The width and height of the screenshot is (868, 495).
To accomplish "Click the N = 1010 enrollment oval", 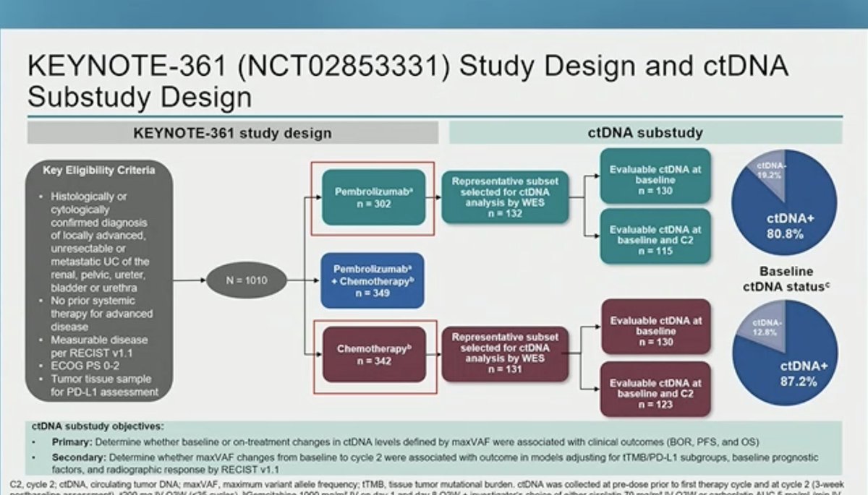I will [247, 279].
